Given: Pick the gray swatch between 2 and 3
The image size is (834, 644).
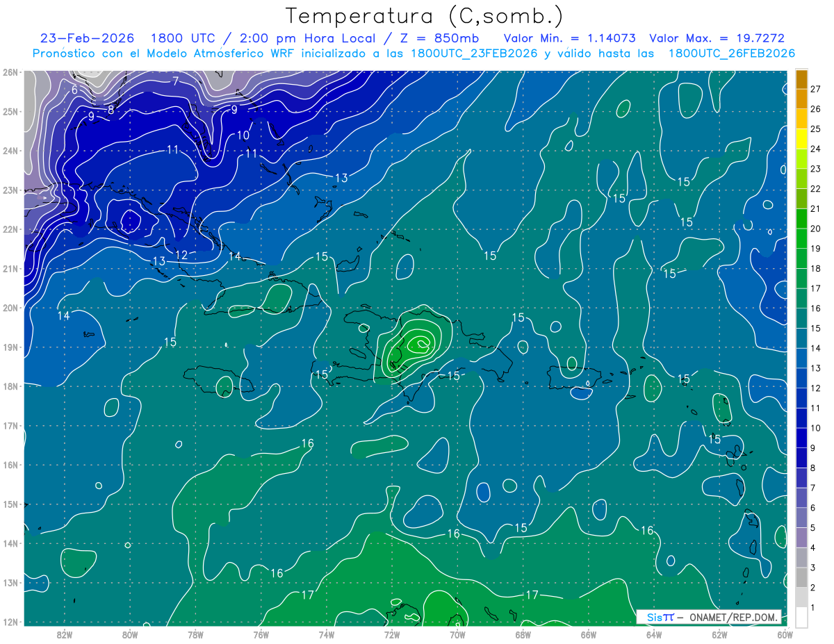Looking at the screenshot, I should pyautogui.click(x=801, y=577).
